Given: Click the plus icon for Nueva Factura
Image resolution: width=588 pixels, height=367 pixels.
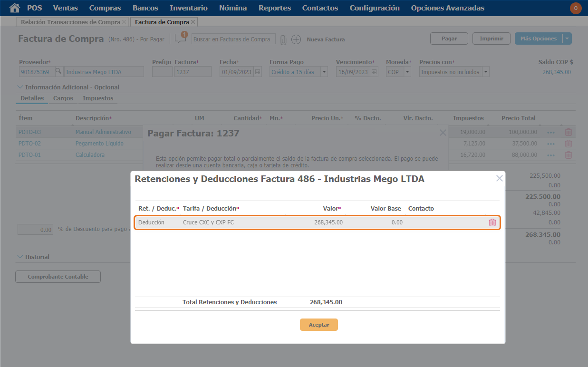Looking at the screenshot, I should [x=296, y=39].
